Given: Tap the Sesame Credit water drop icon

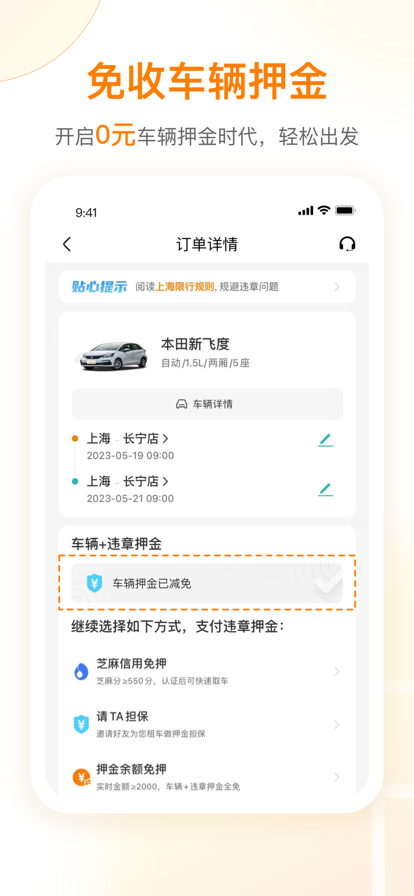Looking at the screenshot, I should (81, 671).
